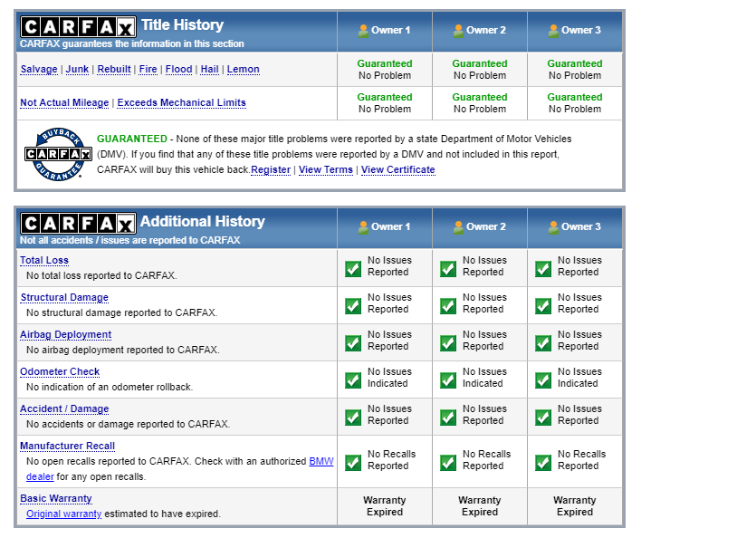The width and height of the screenshot is (756, 538).
Task: Click the CARFAX logo in Additional History header
Action: click(x=78, y=224)
